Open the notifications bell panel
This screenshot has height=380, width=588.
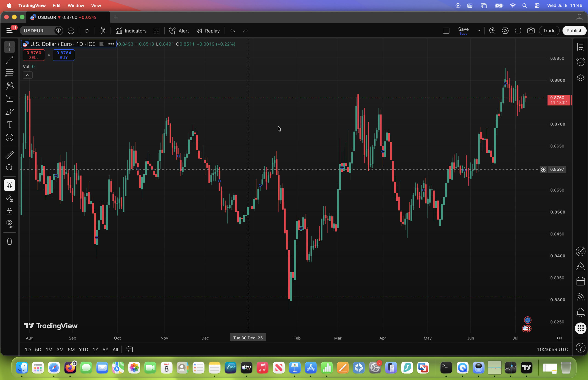click(x=580, y=313)
